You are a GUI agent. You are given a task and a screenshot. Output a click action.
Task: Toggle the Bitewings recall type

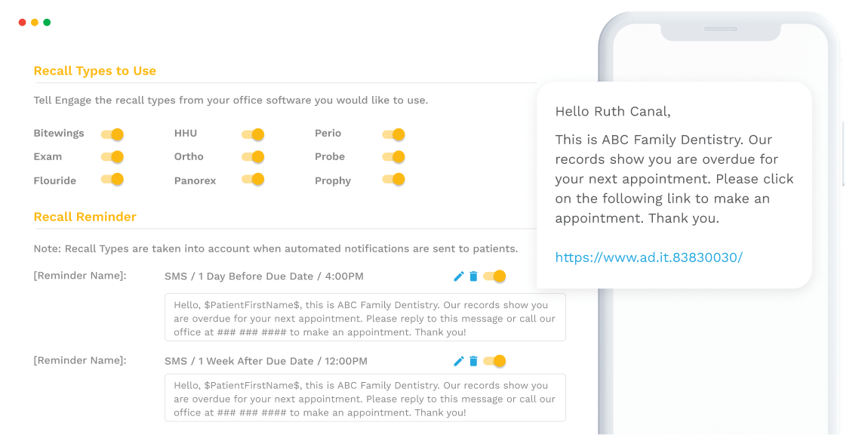click(112, 134)
